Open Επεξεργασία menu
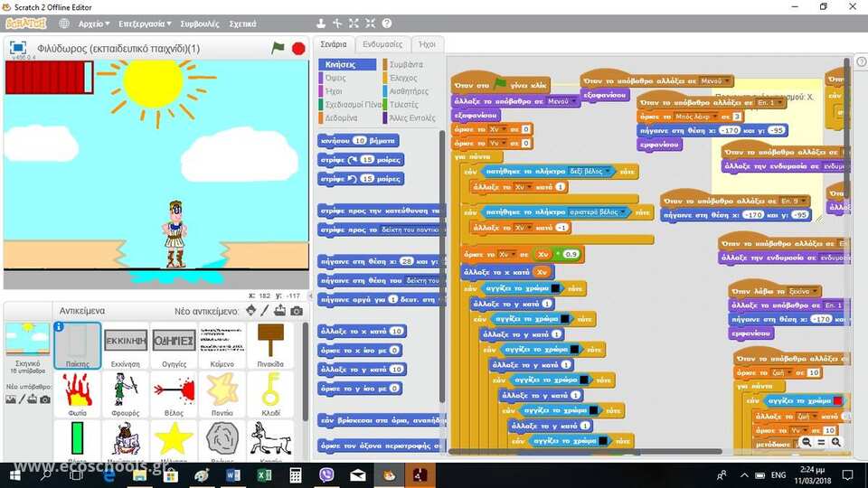 coord(145,23)
